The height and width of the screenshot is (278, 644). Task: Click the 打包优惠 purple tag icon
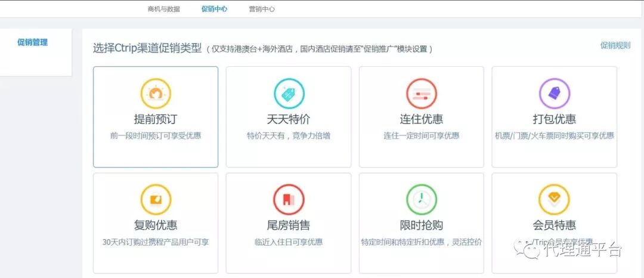(x=555, y=94)
